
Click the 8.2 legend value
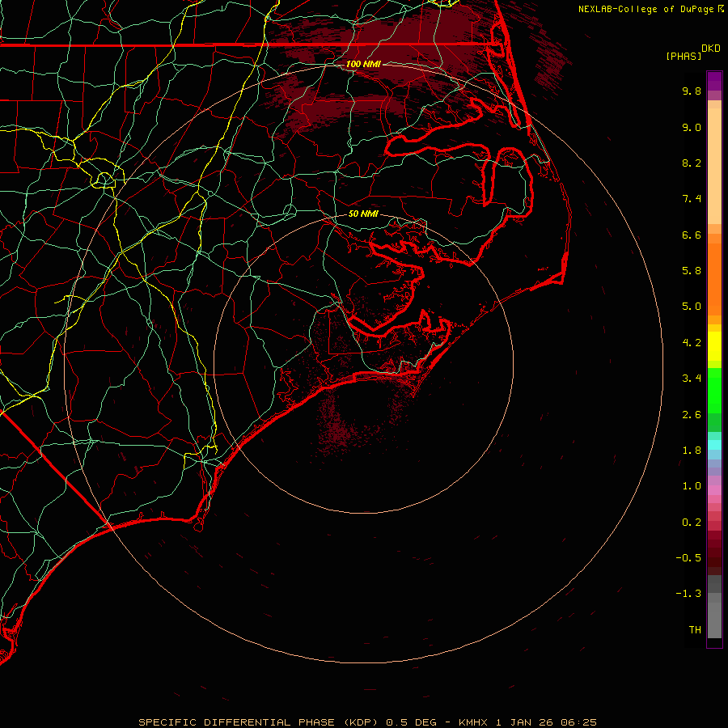692,163
